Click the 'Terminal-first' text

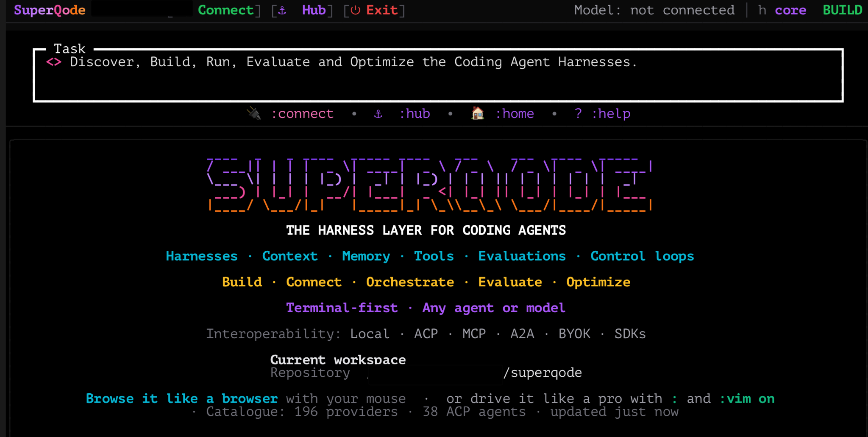tap(342, 308)
